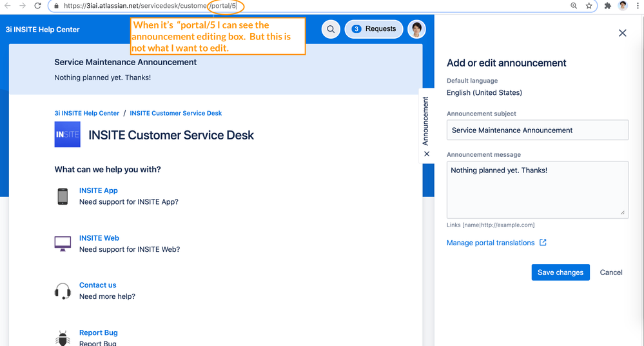
Task: Click the zoom magnifier icon in the address bar
Action: (x=574, y=6)
